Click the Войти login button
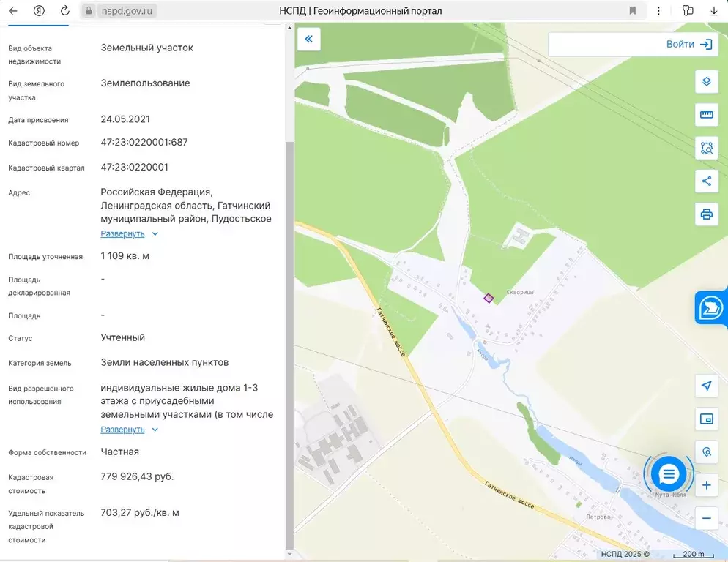 point(688,44)
